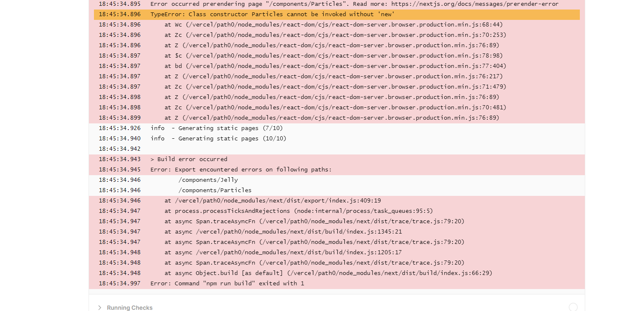644x311 pixels.
Task: Click the timestamp 18:45:34.895
Action: tap(120, 4)
